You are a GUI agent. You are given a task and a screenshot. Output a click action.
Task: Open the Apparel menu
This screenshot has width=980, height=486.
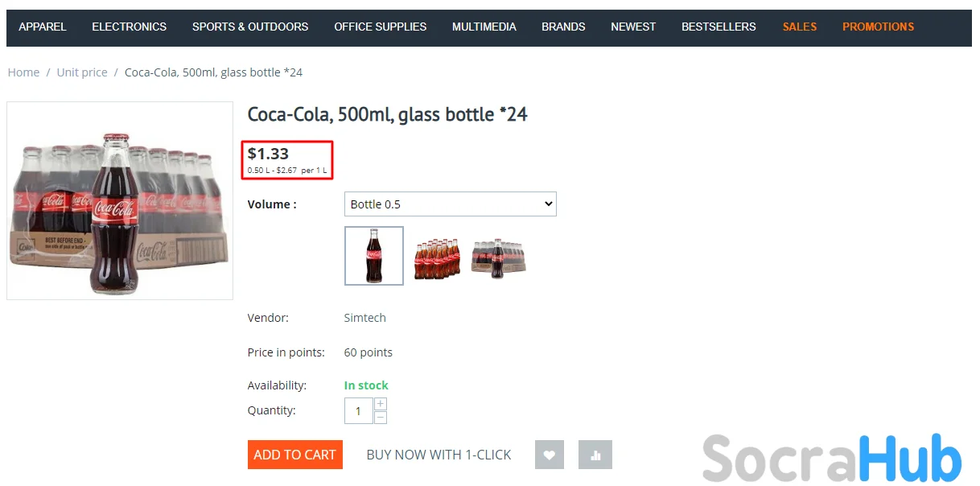tap(43, 27)
